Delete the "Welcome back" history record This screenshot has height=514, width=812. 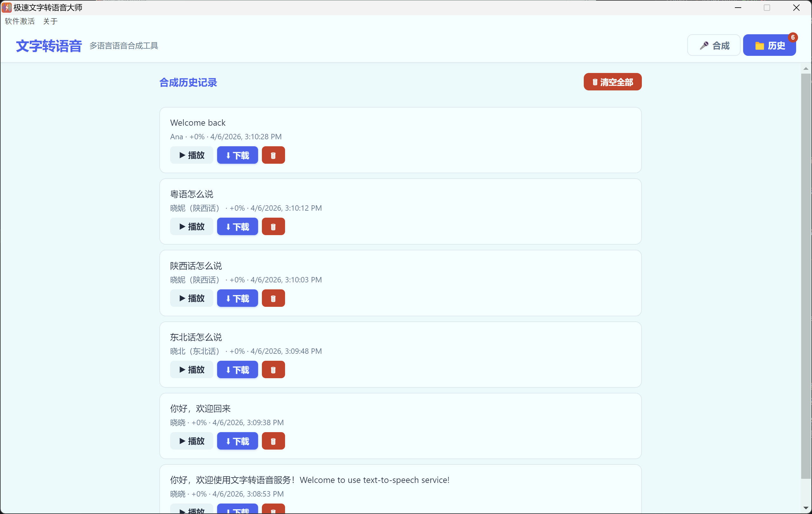click(x=273, y=155)
